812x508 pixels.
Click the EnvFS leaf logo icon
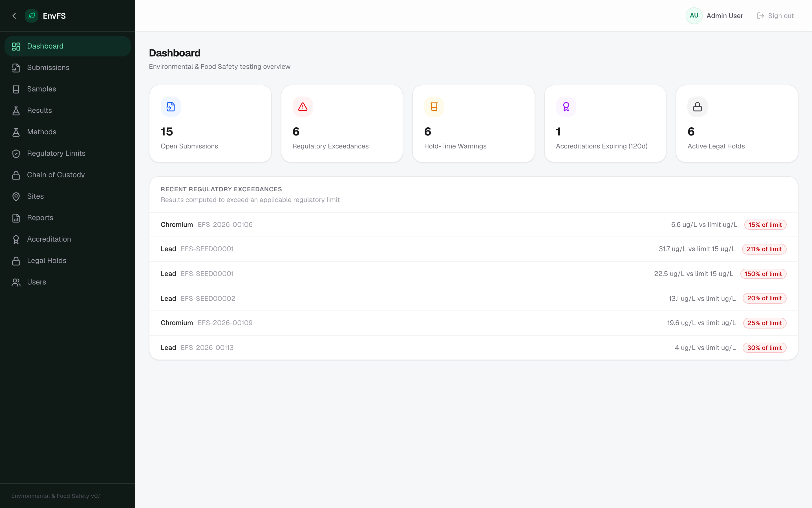click(32, 16)
